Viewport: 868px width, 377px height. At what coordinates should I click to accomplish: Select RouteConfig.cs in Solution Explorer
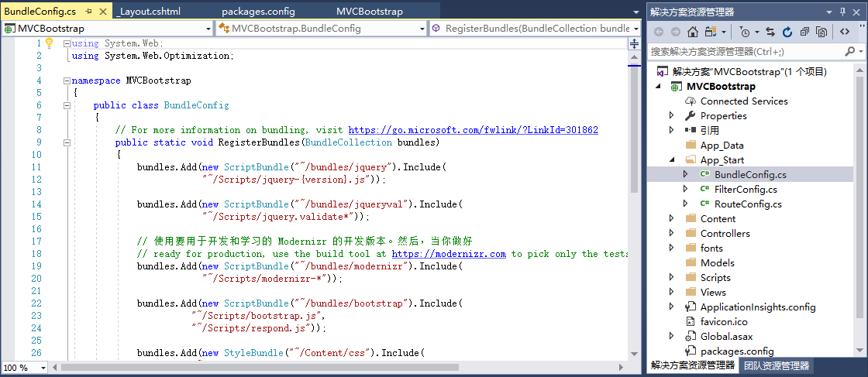coord(747,204)
